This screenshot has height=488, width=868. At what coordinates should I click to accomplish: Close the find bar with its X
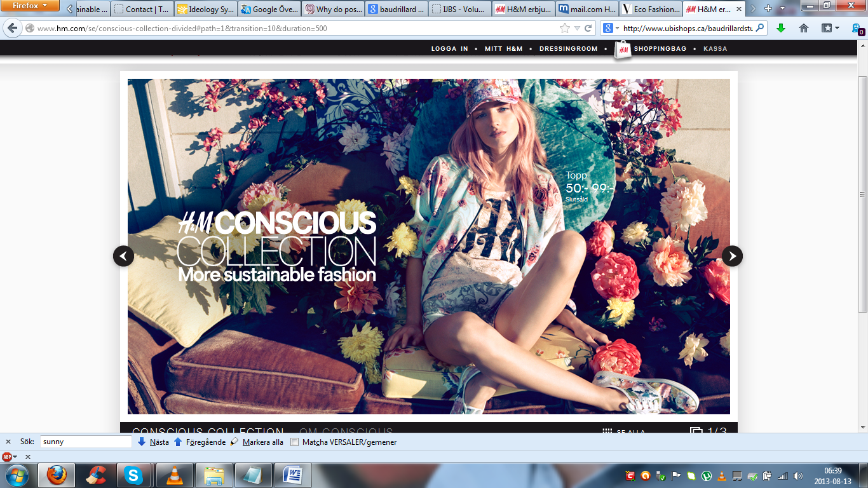point(8,442)
